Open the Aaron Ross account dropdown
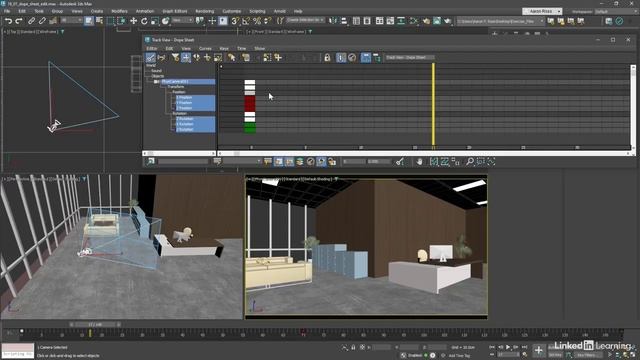The image size is (640, 360). (x=542, y=11)
